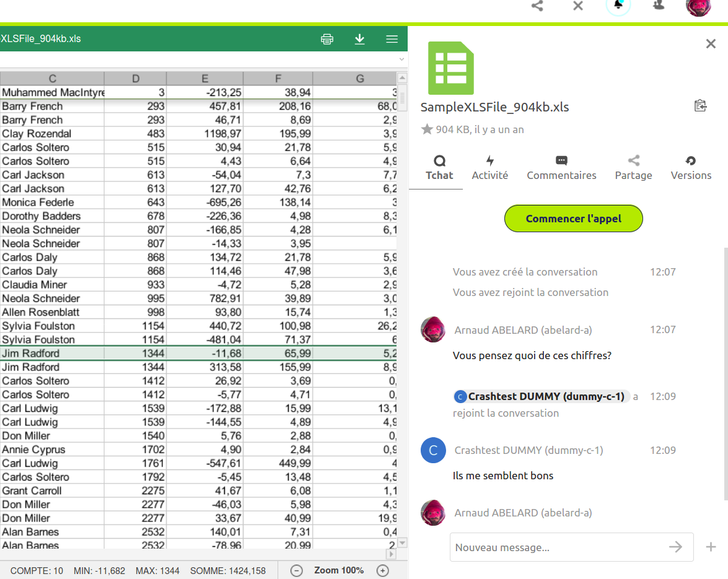Click the Nouveau message input field
Image resolution: width=728 pixels, height=579 pixels.
558,547
